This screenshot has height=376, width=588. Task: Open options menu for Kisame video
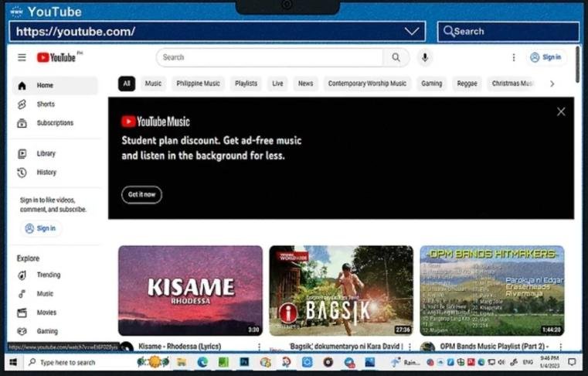point(259,347)
